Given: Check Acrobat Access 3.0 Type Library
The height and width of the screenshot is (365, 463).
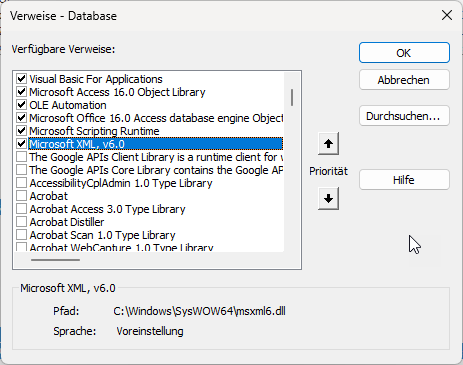Looking at the screenshot, I should pos(22,209).
